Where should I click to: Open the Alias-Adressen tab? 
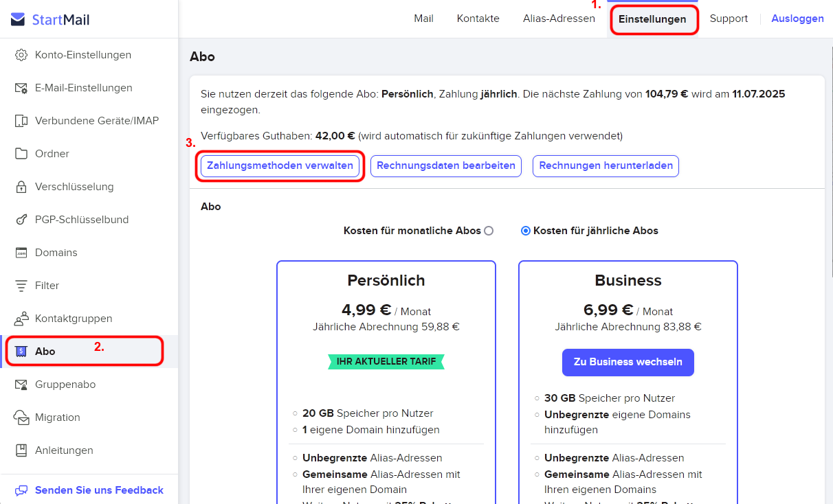pos(559,19)
